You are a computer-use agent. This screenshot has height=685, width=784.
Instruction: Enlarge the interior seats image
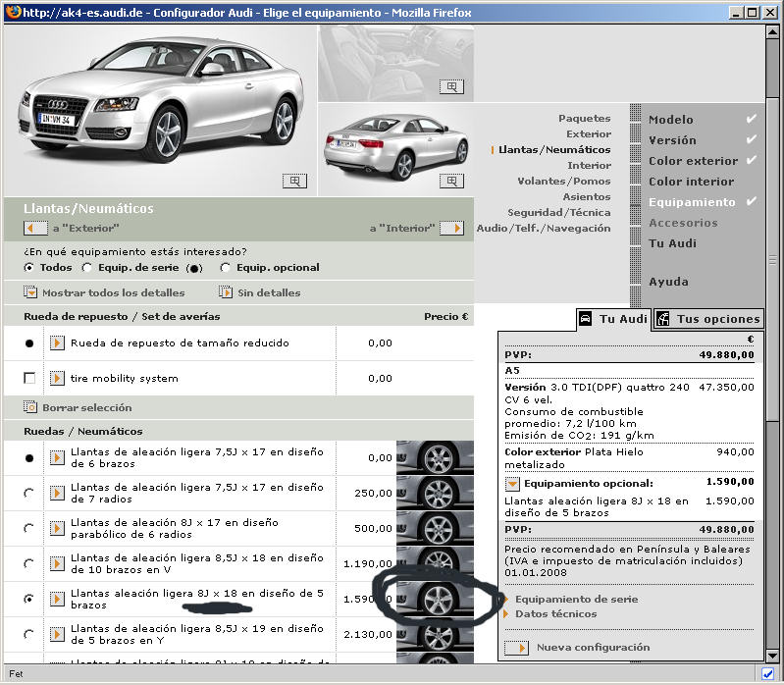(451, 86)
